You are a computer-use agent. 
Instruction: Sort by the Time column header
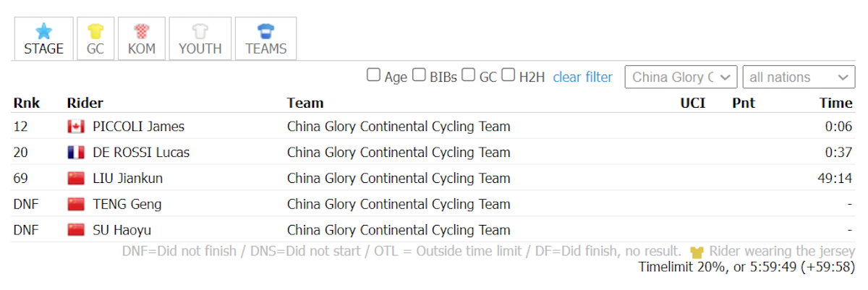point(836,103)
